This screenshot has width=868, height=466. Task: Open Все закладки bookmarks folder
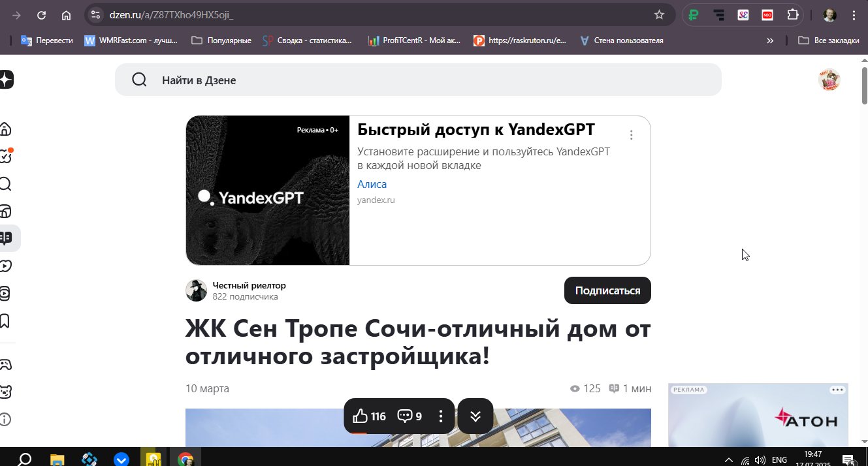coord(829,40)
